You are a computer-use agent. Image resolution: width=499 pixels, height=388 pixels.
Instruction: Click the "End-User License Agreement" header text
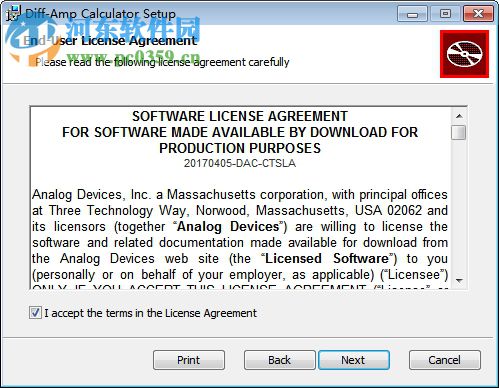[110, 41]
